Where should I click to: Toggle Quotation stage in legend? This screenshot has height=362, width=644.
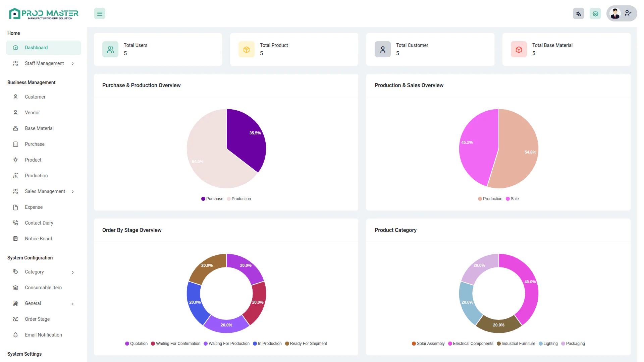[x=136, y=344]
